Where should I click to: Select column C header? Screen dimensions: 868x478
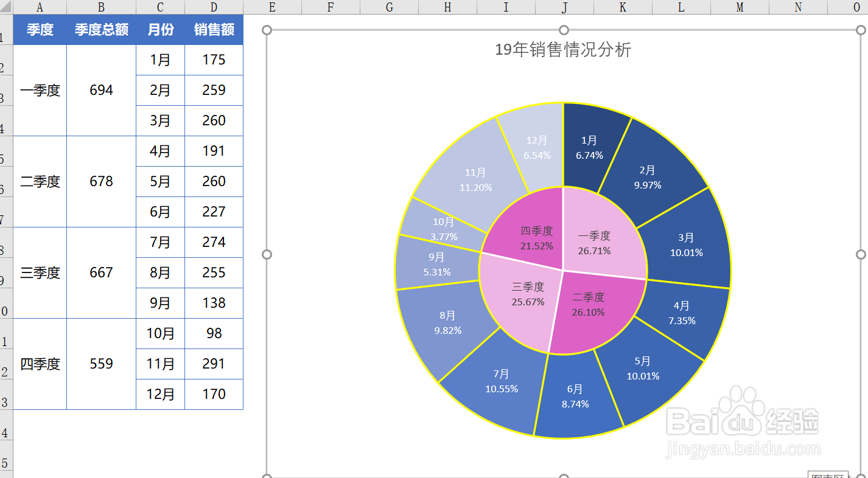click(x=161, y=7)
